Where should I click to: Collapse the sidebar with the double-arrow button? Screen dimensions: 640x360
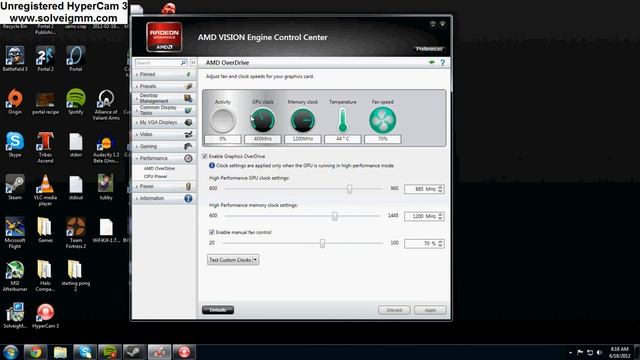coord(193,62)
